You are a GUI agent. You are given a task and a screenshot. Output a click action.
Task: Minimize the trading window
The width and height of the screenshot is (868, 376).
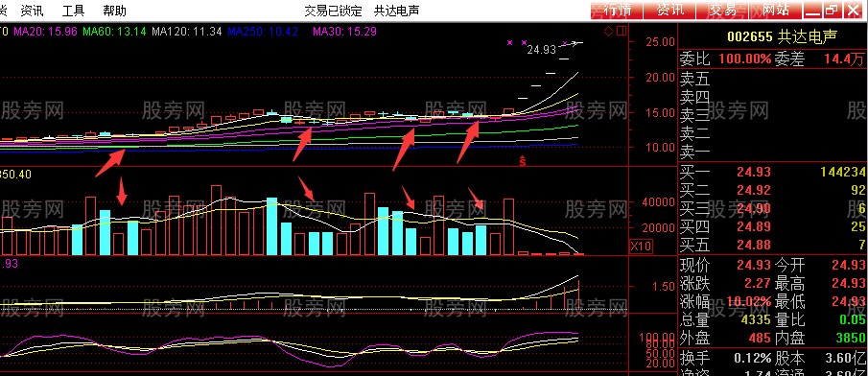(x=812, y=10)
